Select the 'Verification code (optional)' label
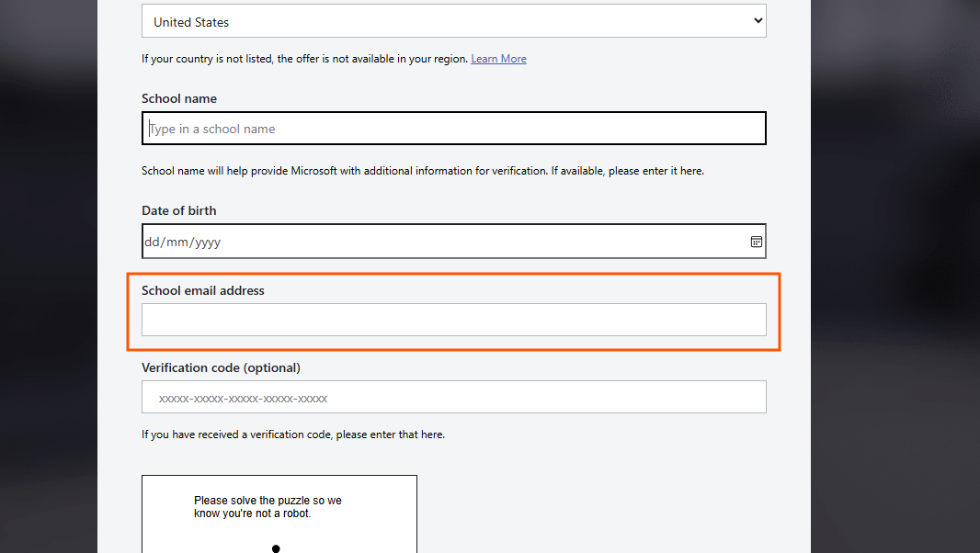Screen dimensions: 980x553 [x=221, y=367]
